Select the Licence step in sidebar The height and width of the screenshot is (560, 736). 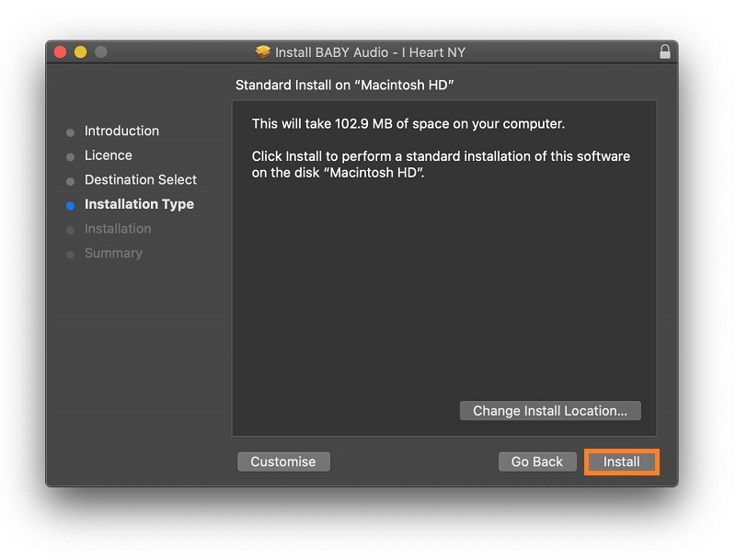[x=108, y=155]
